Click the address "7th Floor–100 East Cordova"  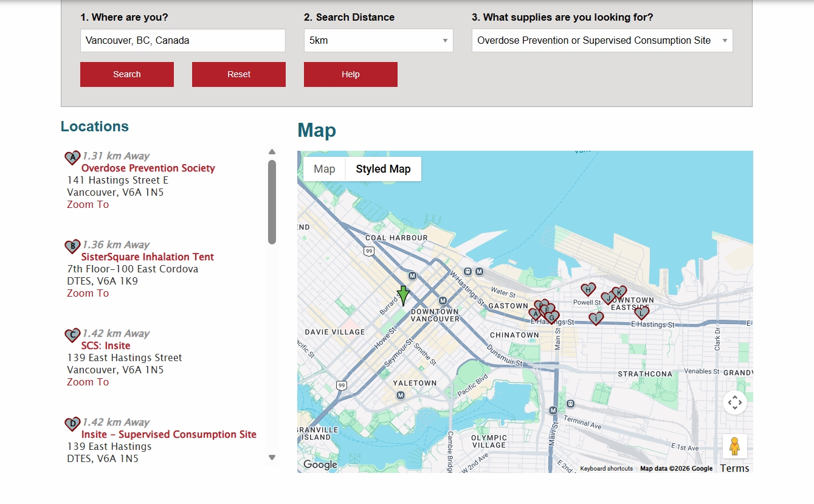[x=133, y=269]
